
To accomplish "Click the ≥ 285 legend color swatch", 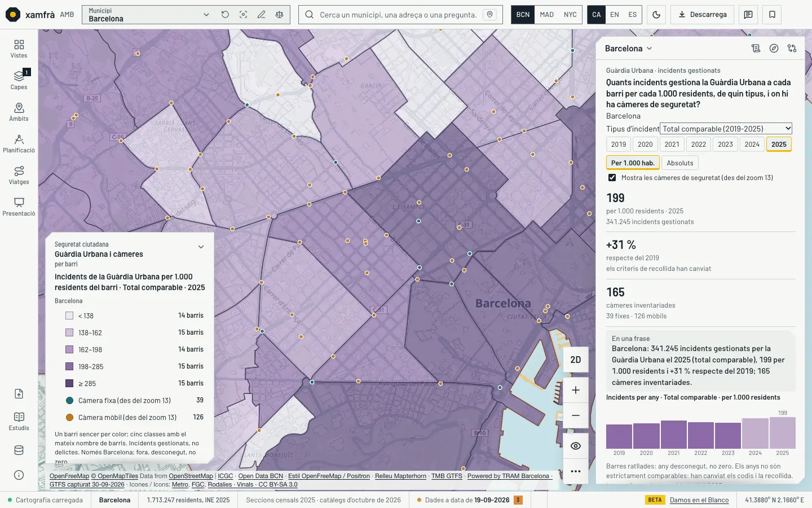I will click(x=69, y=383).
